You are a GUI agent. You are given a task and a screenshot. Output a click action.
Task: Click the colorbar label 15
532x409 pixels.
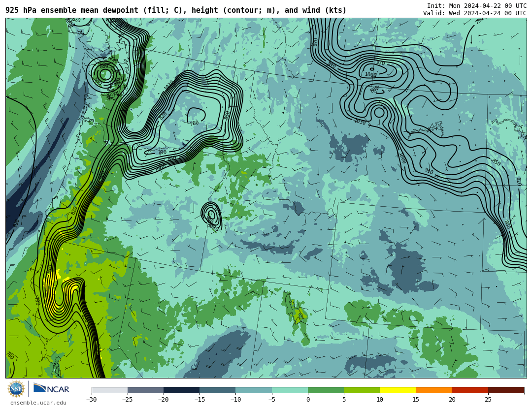416,400
